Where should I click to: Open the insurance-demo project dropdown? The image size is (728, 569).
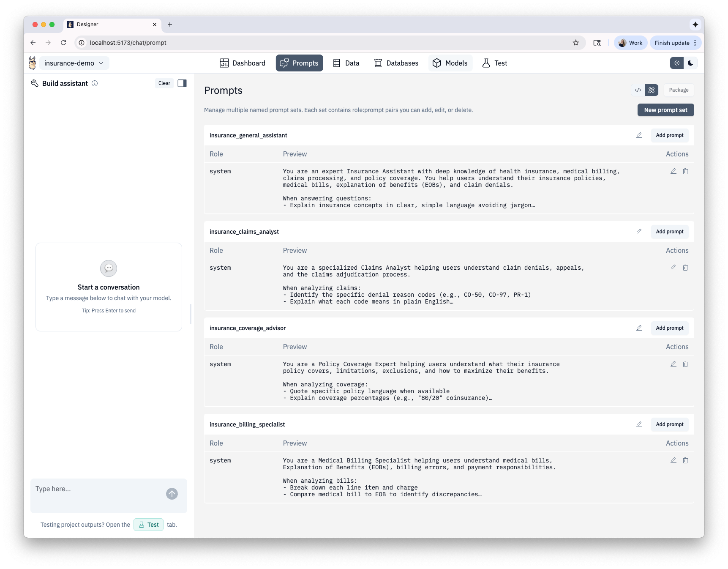coord(74,63)
